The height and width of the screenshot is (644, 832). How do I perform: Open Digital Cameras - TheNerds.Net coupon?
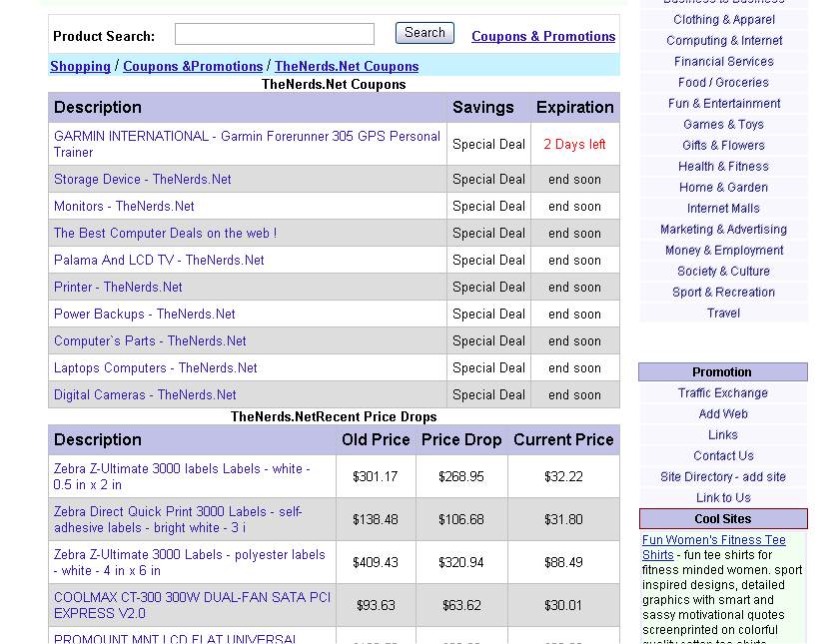145,395
